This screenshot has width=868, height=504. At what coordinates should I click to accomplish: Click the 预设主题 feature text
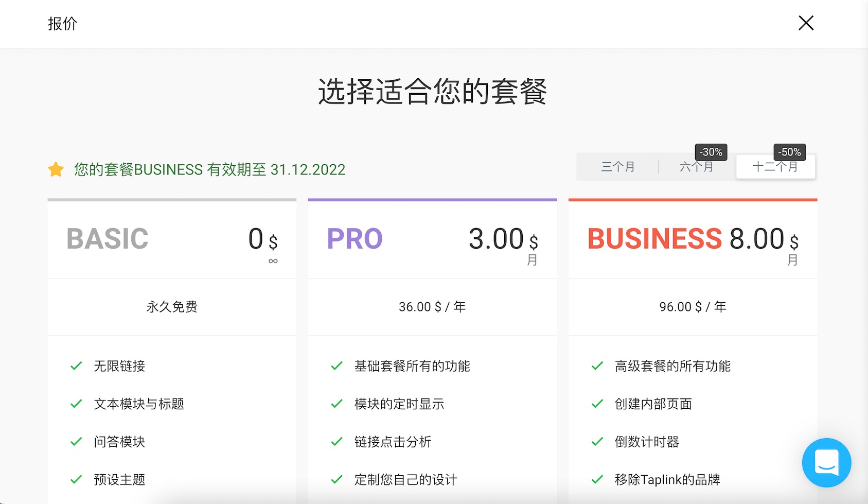tap(119, 480)
